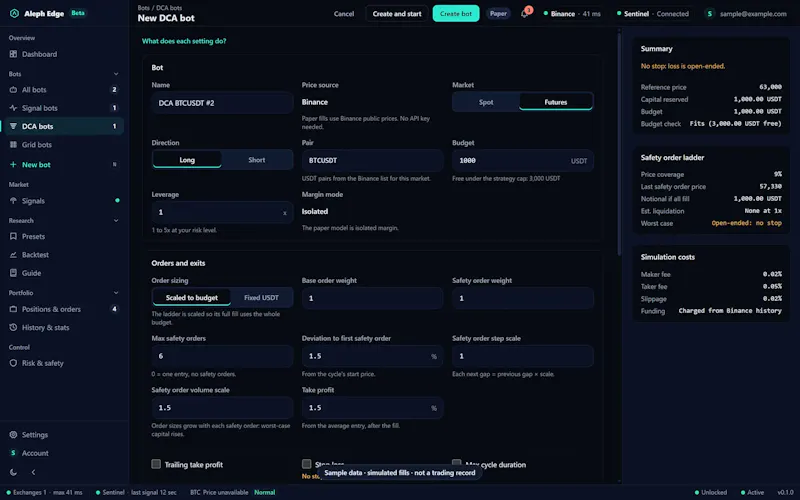Go to Backtest page
Viewport: 800px width, 500px height.
click(x=62, y=255)
